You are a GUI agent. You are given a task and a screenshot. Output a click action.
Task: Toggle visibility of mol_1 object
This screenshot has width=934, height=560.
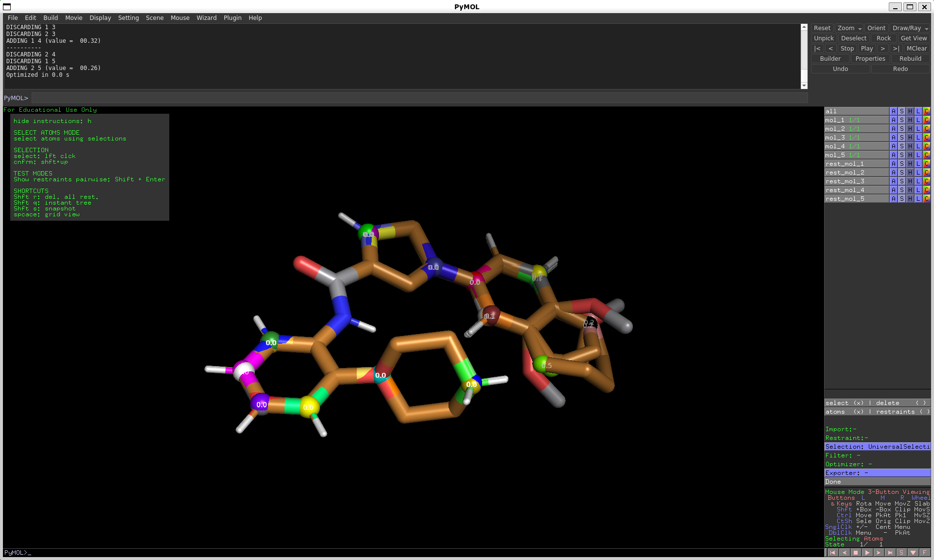click(x=857, y=120)
